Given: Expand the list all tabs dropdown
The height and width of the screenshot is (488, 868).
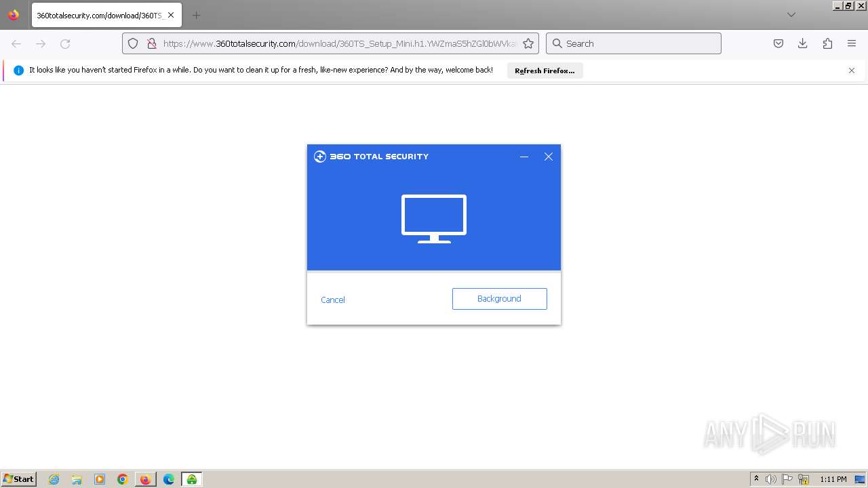Looking at the screenshot, I should (x=791, y=15).
